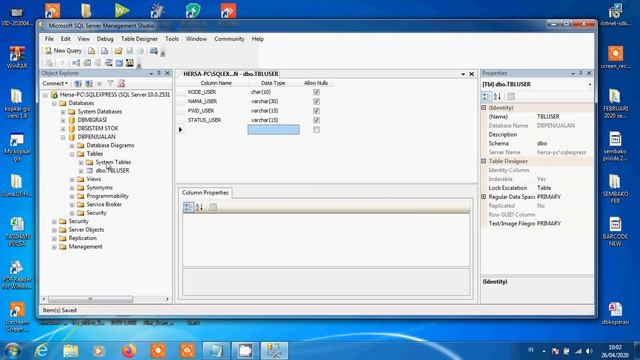Open the WinRAR desktop icon

coord(17,57)
